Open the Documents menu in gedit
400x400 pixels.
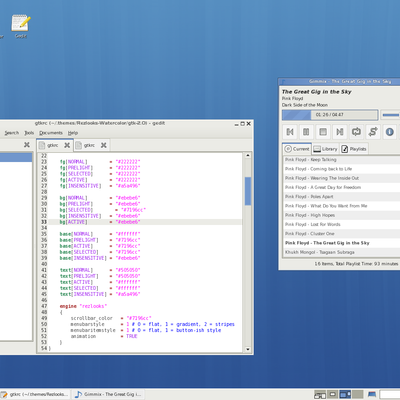click(x=51, y=133)
